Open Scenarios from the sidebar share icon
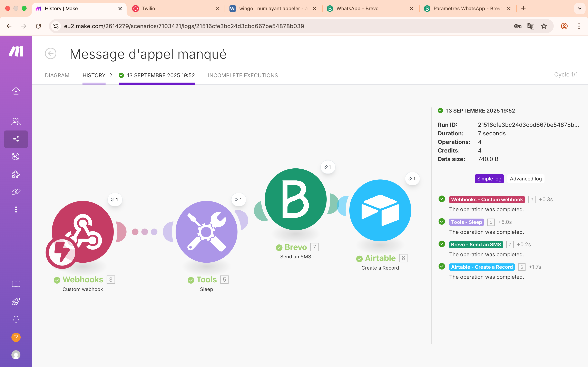This screenshot has width=588, height=367. point(16,139)
